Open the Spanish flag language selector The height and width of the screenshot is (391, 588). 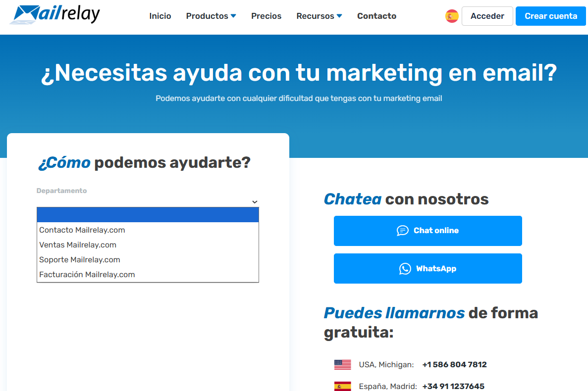[451, 16]
